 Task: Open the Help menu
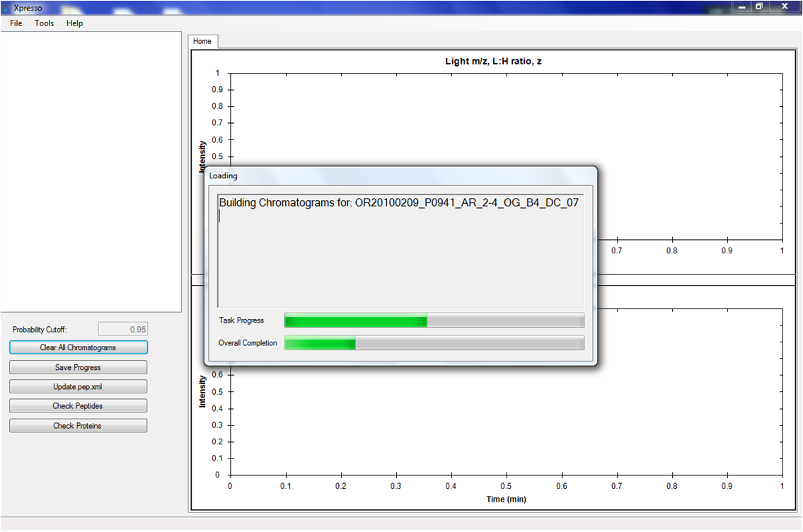pyautogui.click(x=74, y=23)
